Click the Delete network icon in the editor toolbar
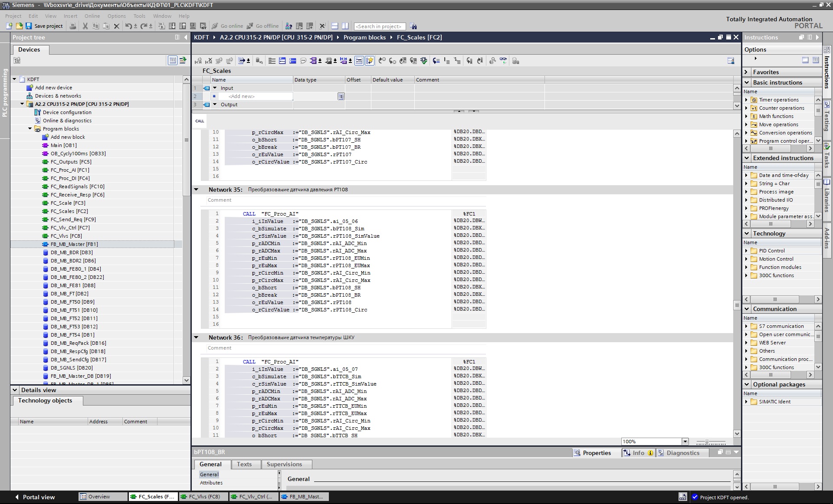The height and width of the screenshot is (504, 833). point(209,61)
